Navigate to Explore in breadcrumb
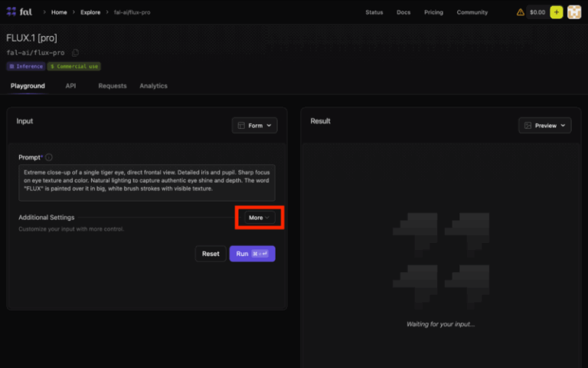 90,12
